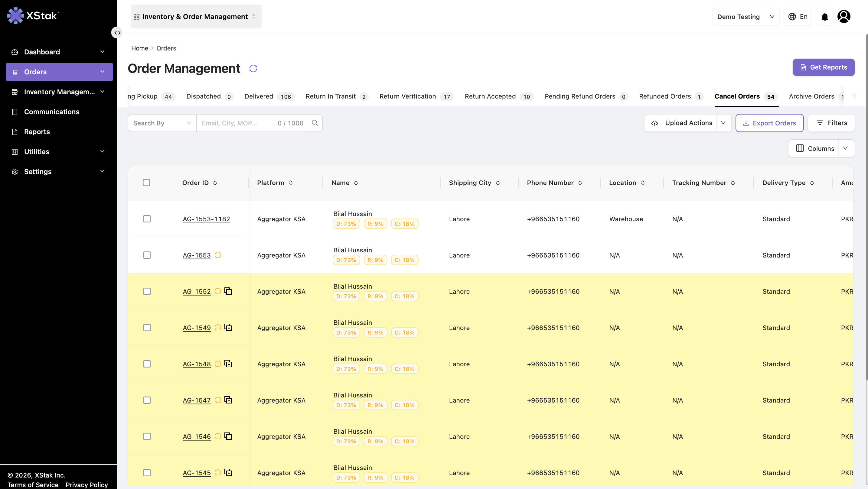Viewport: 868px width, 489px height.
Task: Check the AG-1547 order checkbox
Action: pos(147,400)
